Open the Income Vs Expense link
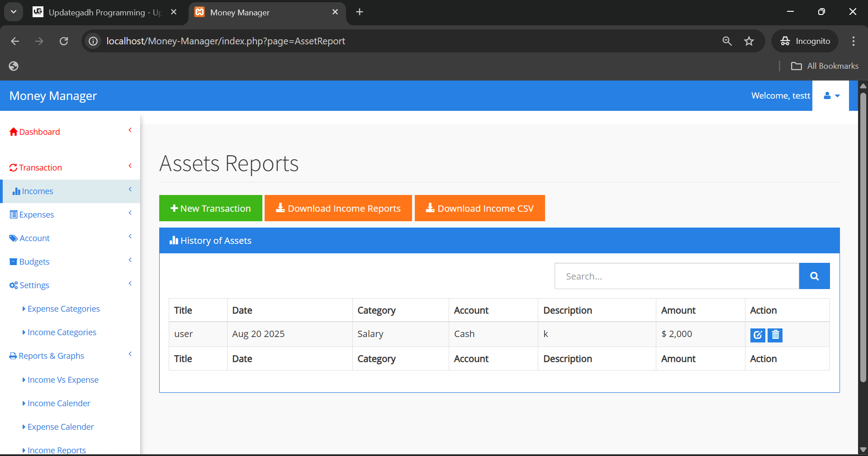This screenshot has height=456, width=868. 62,380
